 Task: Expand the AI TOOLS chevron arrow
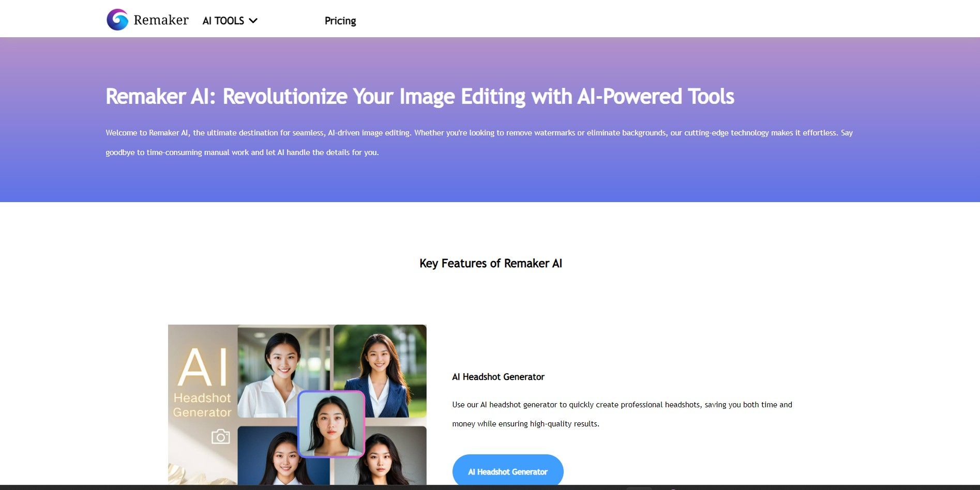pyautogui.click(x=253, y=21)
